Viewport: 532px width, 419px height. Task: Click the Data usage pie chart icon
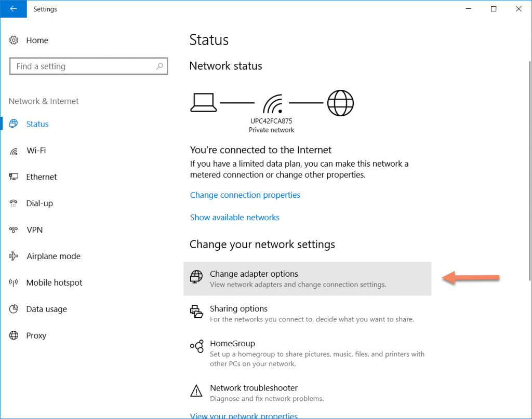pos(14,309)
